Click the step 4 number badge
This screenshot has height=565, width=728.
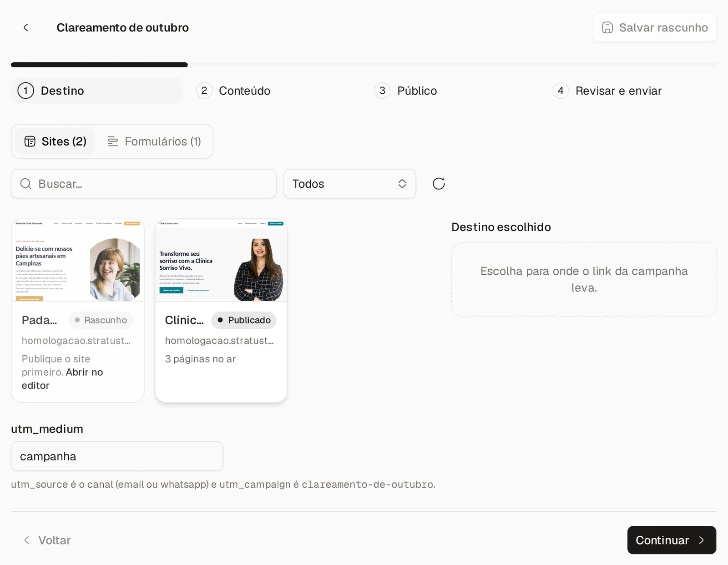(x=561, y=91)
